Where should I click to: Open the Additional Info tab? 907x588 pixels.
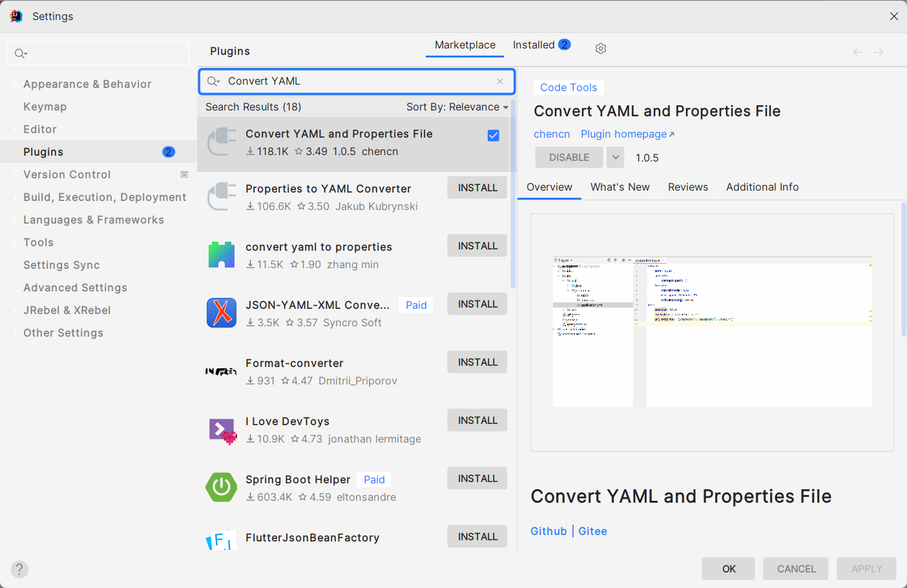point(762,187)
